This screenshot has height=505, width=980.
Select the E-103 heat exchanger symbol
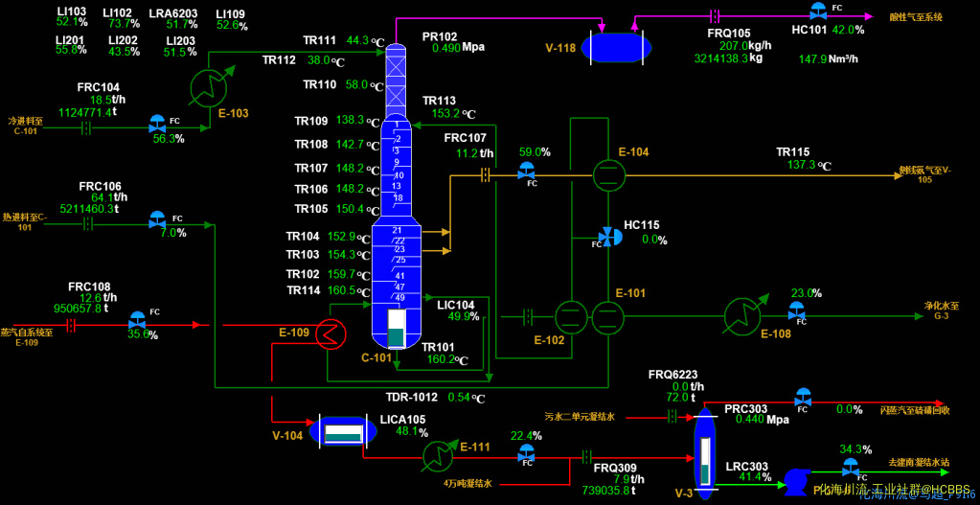point(207,87)
